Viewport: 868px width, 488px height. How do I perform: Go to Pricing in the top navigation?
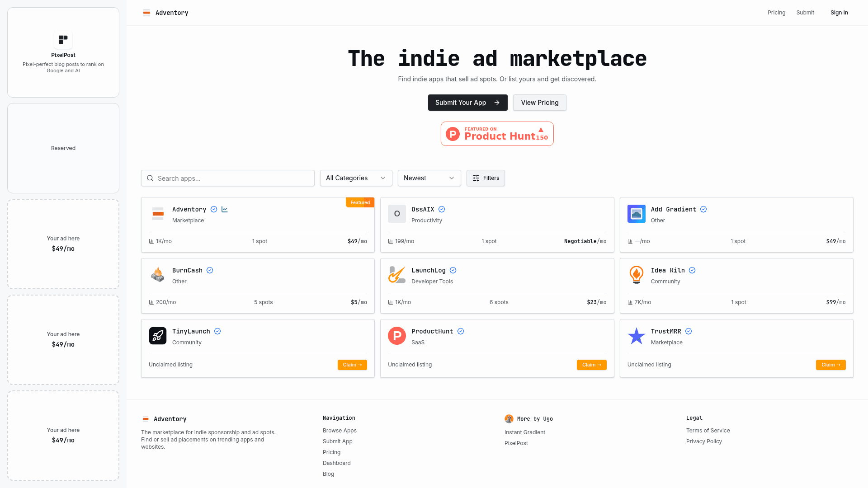[x=776, y=13]
